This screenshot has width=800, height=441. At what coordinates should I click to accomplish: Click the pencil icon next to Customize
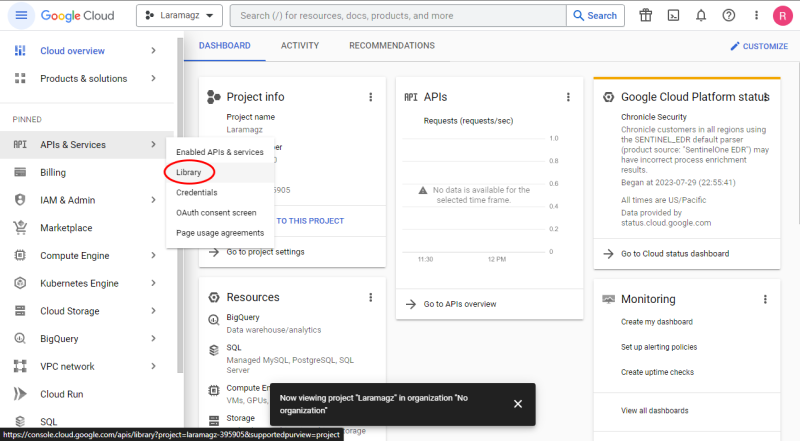(x=735, y=46)
